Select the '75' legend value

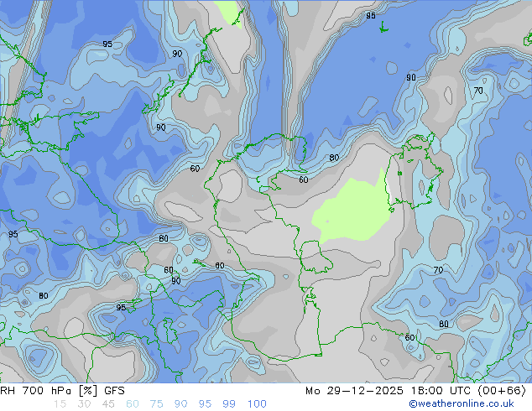[156, 404]
